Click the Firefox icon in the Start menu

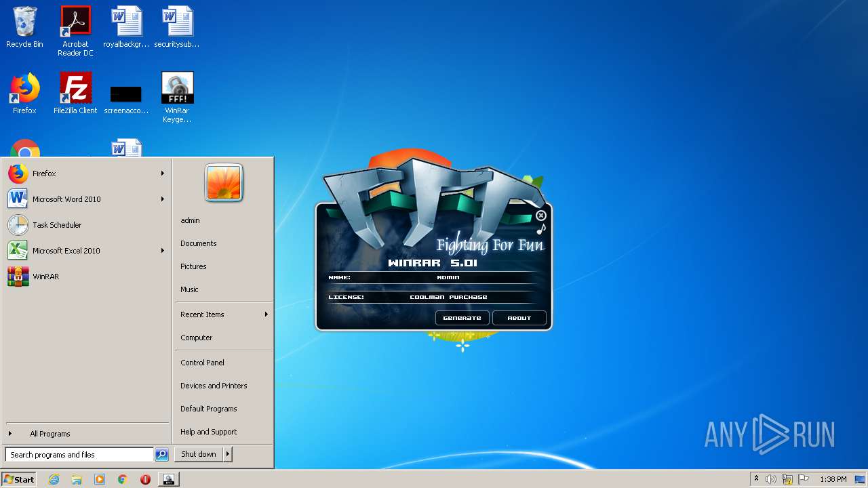pyautogui.click(x=18, y=174)
